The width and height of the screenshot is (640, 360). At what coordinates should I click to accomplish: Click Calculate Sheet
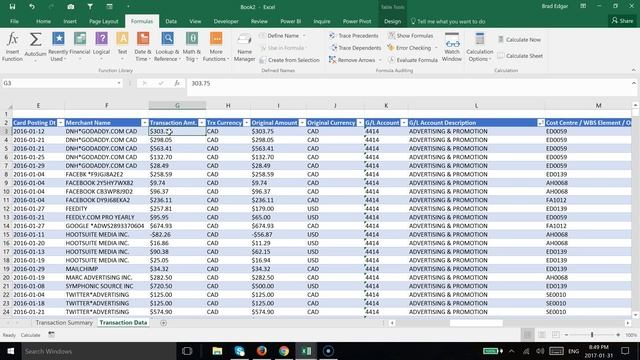(520, 56)
